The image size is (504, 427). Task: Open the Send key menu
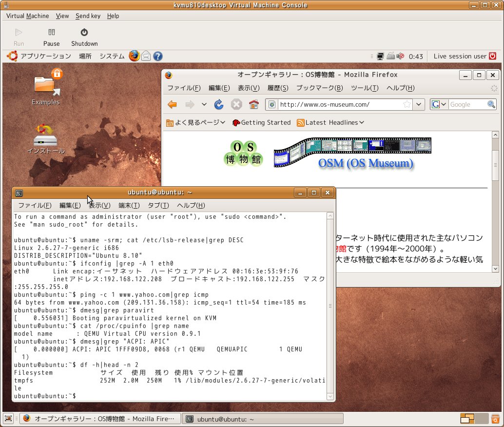(x=88, y=16)
